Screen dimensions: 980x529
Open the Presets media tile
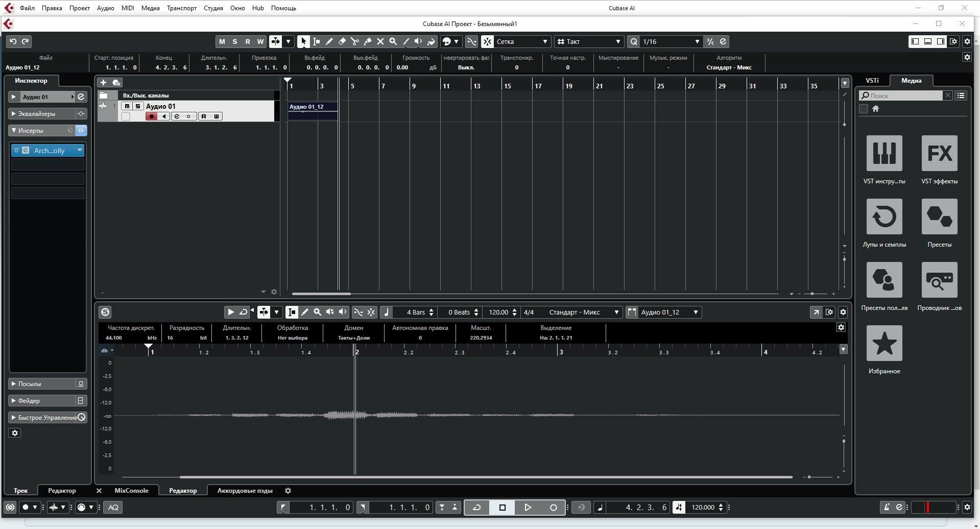pyautogui.click(x=939, y=217)
